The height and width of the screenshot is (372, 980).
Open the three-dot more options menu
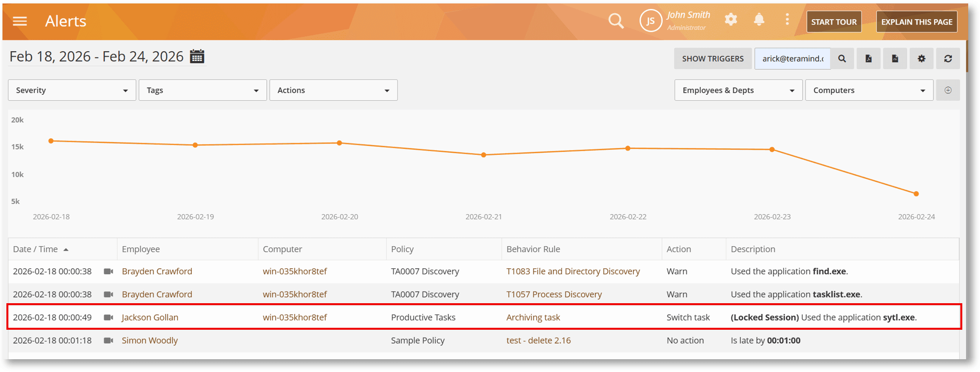[787, 20]
